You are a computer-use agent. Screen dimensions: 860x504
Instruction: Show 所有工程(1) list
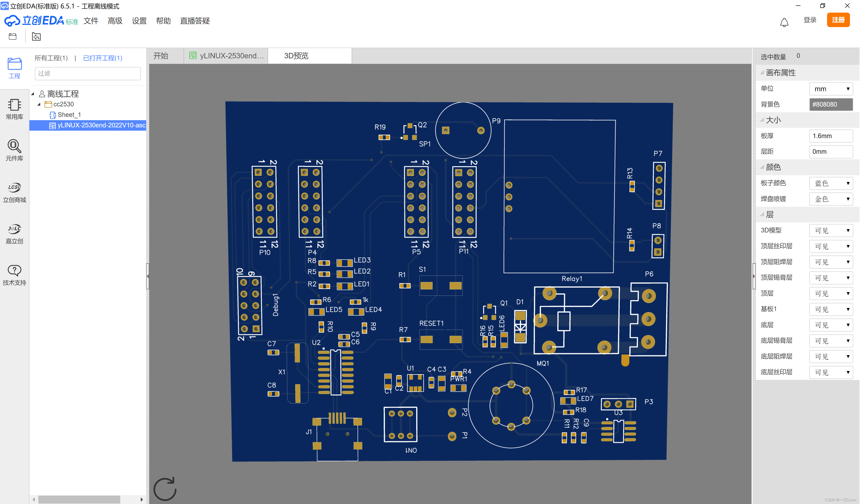(51, 58)
